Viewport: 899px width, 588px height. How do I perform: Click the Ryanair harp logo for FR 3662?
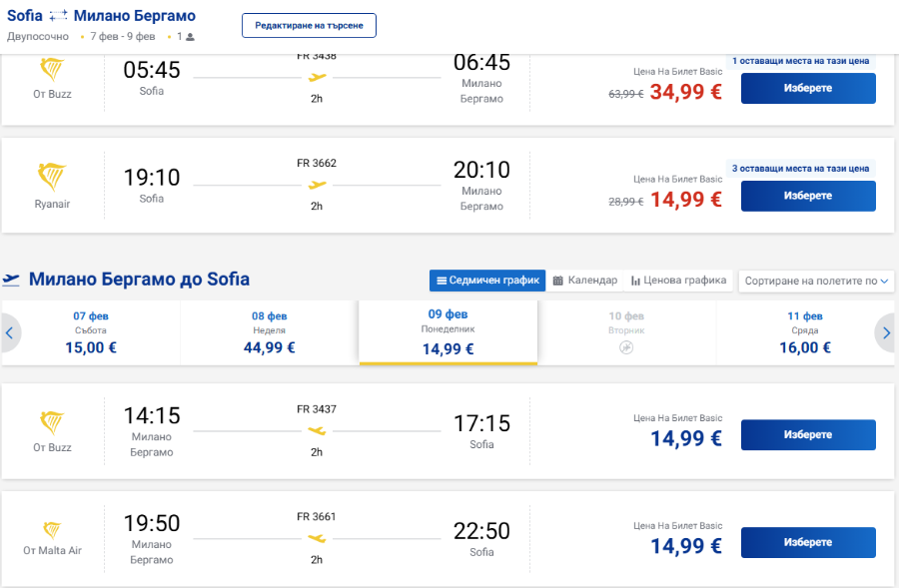52,177
